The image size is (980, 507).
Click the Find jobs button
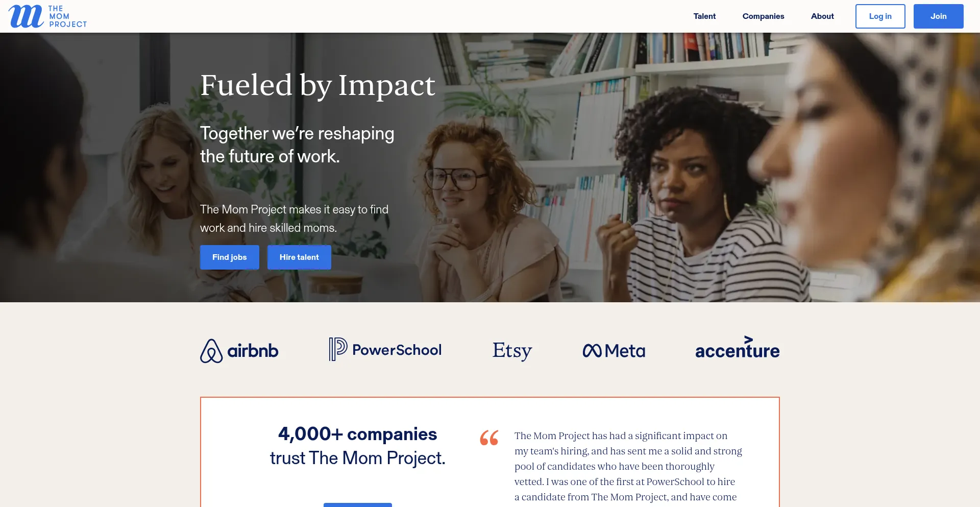coord(229,257)
